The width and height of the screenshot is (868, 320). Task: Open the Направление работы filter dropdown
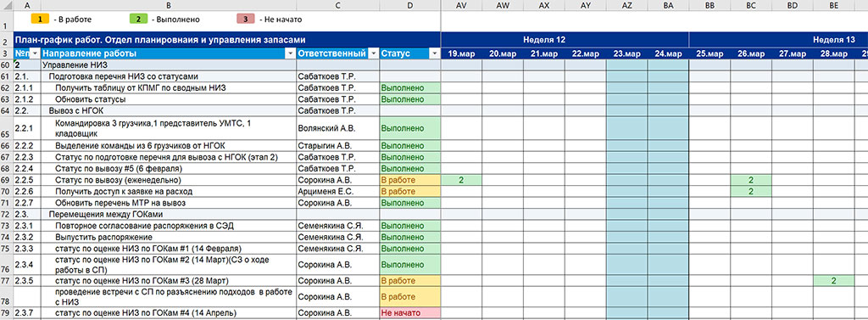pos(290,53)
